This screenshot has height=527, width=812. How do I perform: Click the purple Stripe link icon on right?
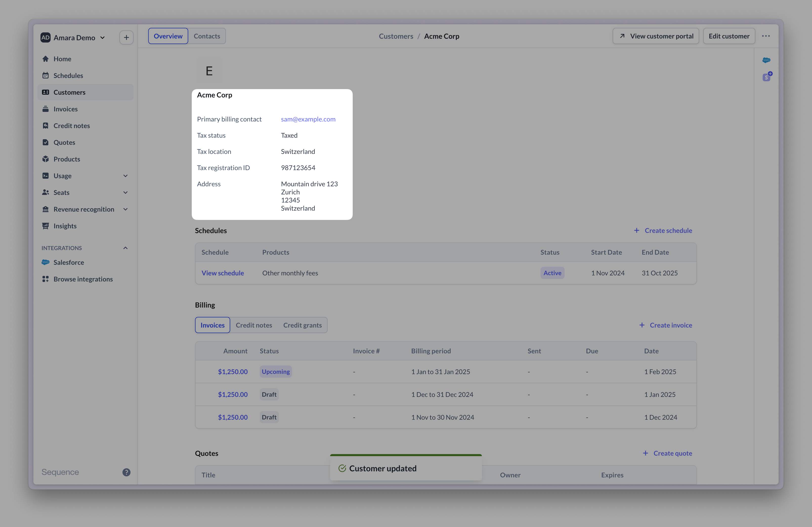(x=767, y=77)
